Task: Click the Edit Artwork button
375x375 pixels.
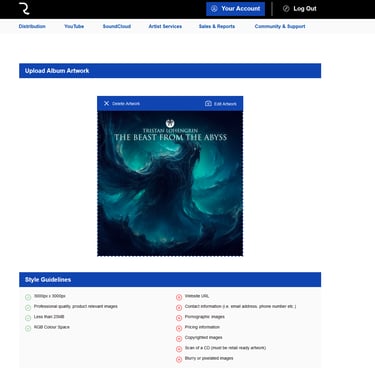Action: (x=221, y=104)
